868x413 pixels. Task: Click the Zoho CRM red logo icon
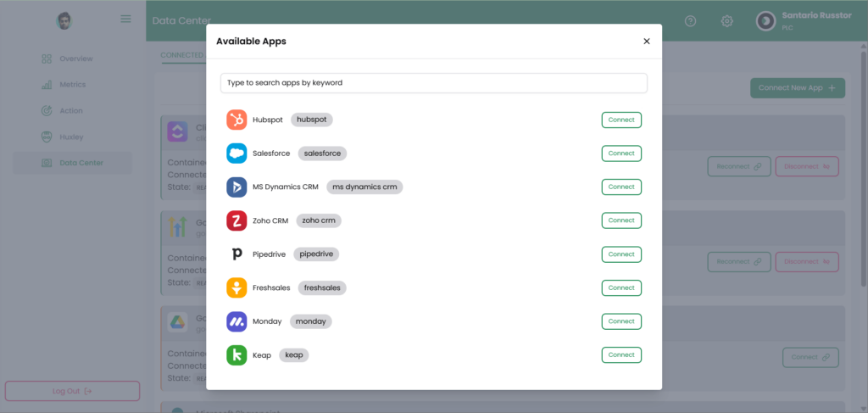tap(236, 220)
